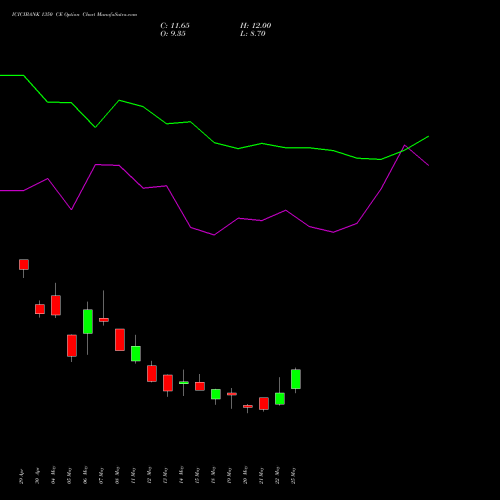
Task: Click the 07 May date label
Action: (101, 476)
